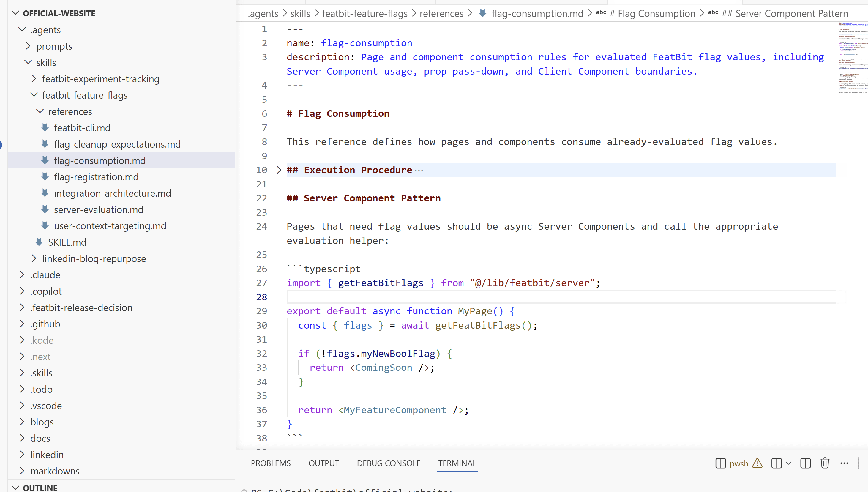The image size is (868, 492).
Task: Click the terminal warning triangle icon
Action: pos(757,463)
